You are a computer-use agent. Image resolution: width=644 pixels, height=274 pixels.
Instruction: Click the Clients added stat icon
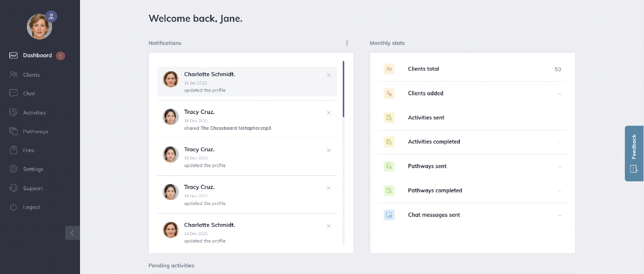[389, 93]
